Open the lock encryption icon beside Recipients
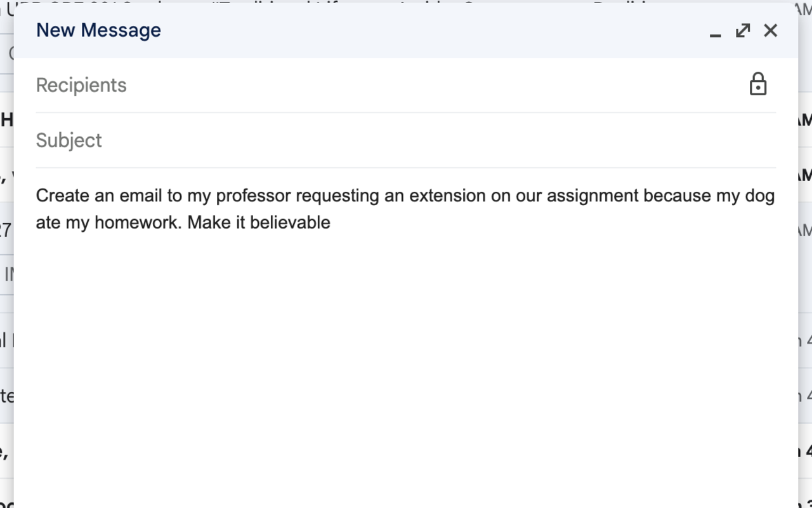 [758, 84]
